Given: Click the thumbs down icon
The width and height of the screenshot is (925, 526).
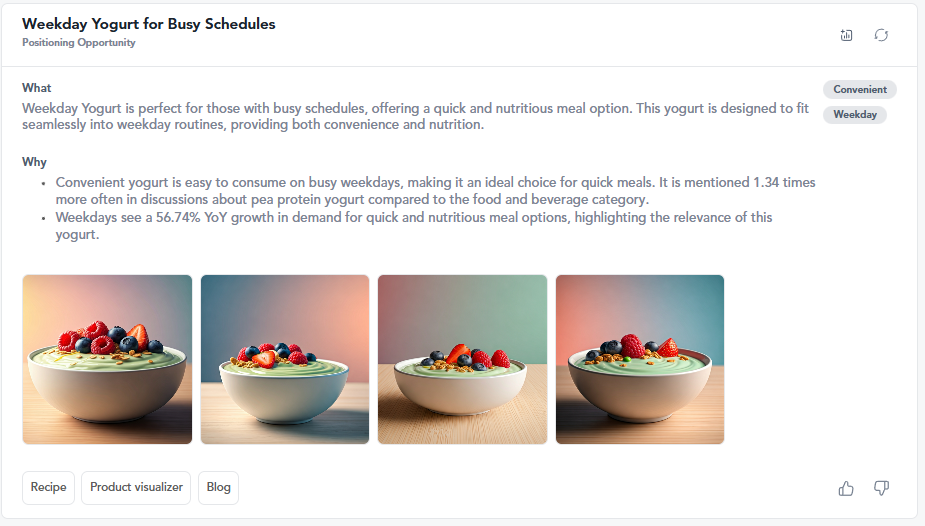Looking at the screenshot, I should click(x=881, y=488).
